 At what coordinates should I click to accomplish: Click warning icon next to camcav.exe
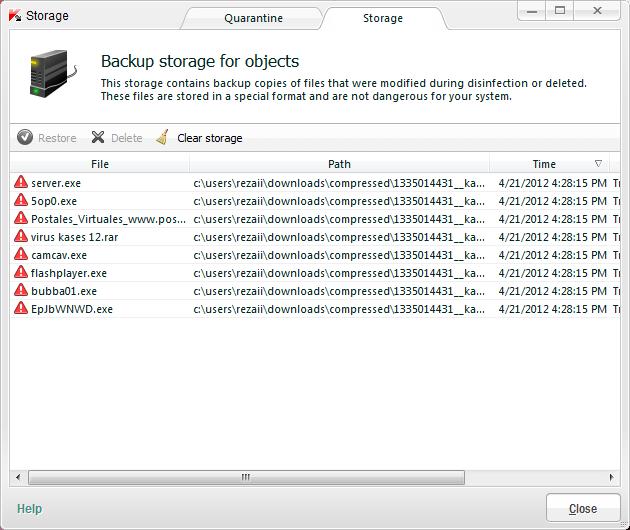[21, 254]
